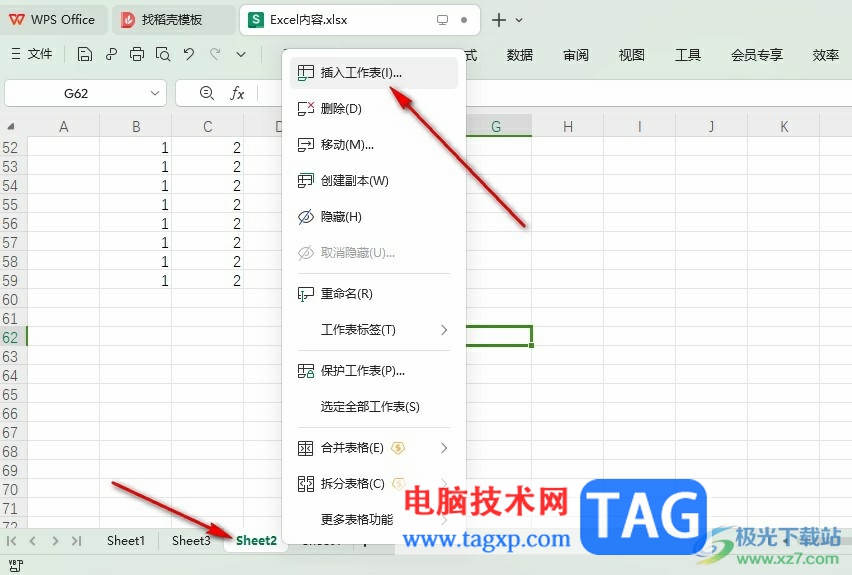Click the status bar icon at bottom left
The width and height of the screenshot is (852, 575).
tap(16, 566)
